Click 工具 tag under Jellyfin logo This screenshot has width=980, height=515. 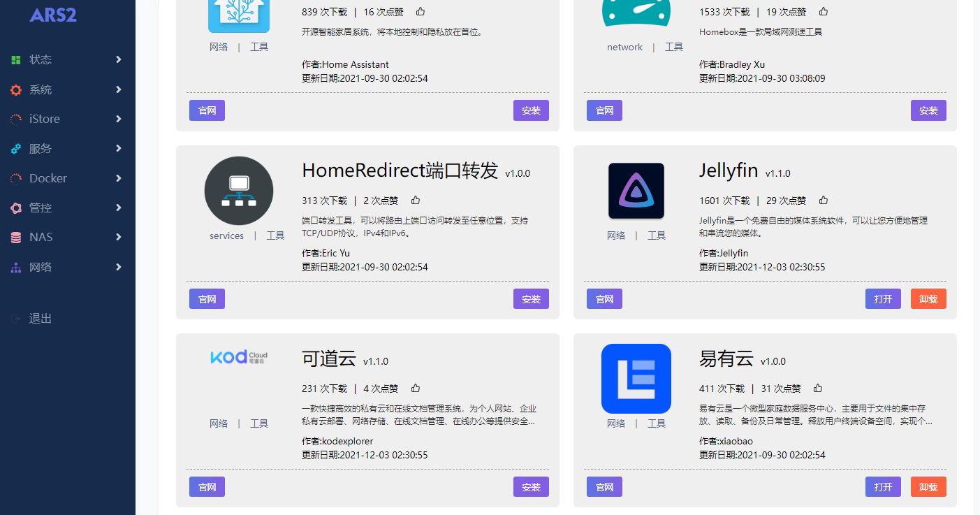pos(657,235)
